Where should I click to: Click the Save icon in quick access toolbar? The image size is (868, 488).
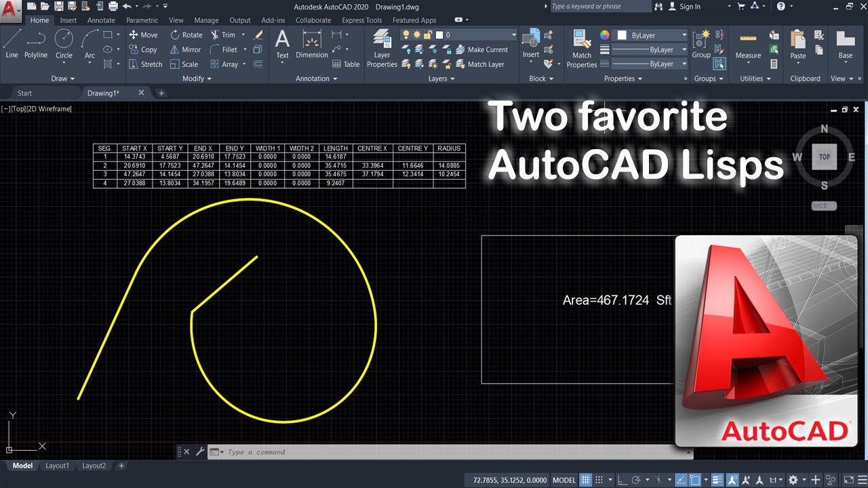[x=59, y=6]
